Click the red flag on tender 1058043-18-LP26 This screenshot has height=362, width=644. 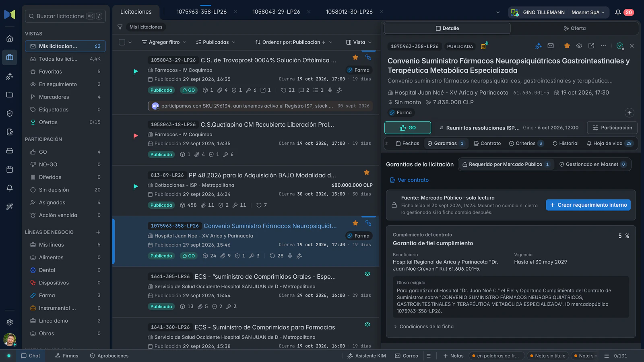pos(136,136)
